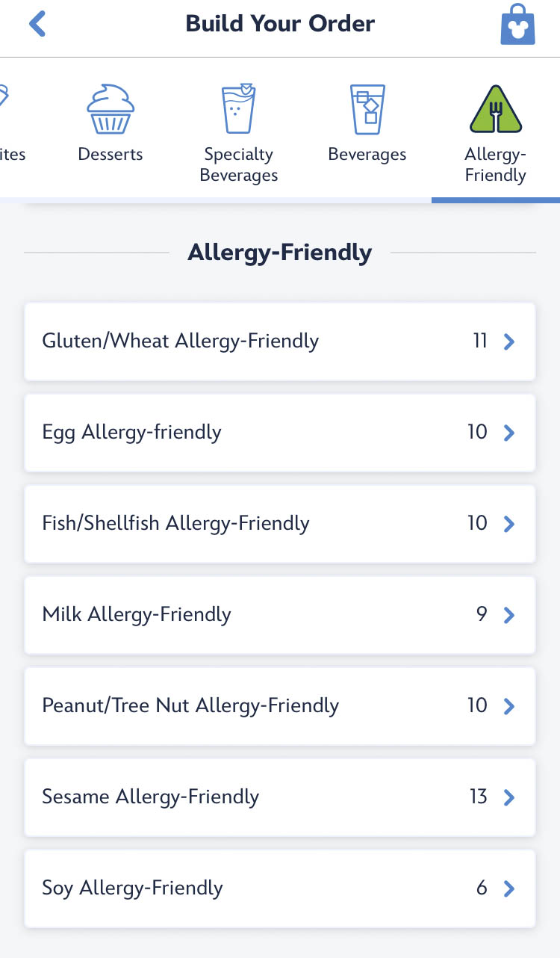
Task: Select the Desserts cupcake icon
Action: (111, 109)
